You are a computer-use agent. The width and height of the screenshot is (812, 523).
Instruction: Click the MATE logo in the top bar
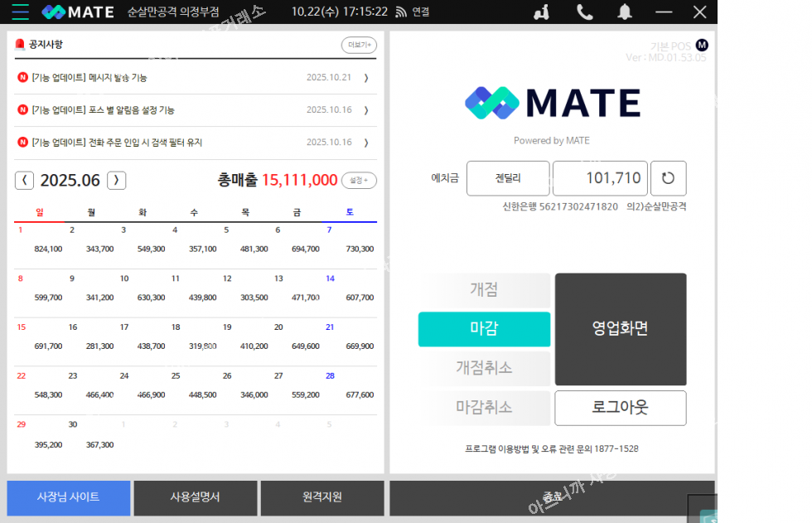[x=78, y=12]
